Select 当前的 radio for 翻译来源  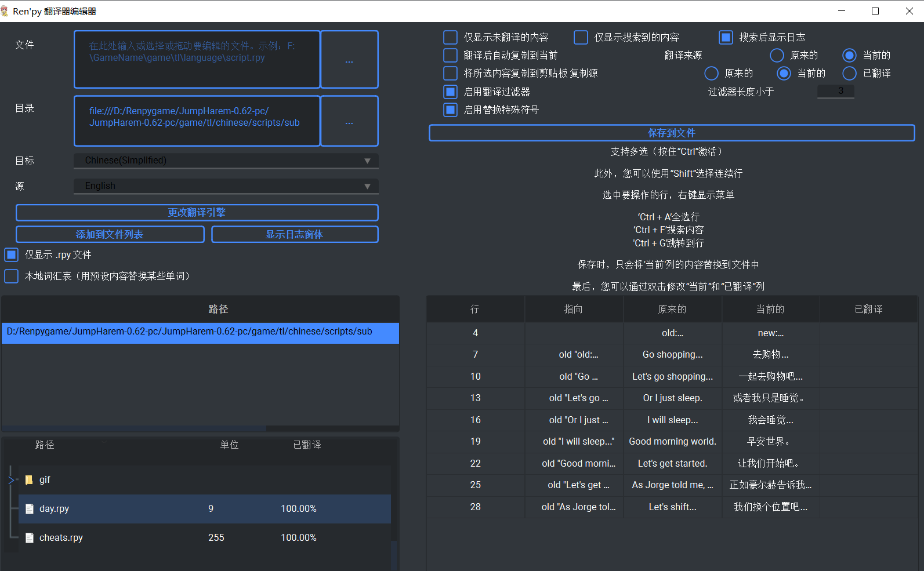pos(849,55)
